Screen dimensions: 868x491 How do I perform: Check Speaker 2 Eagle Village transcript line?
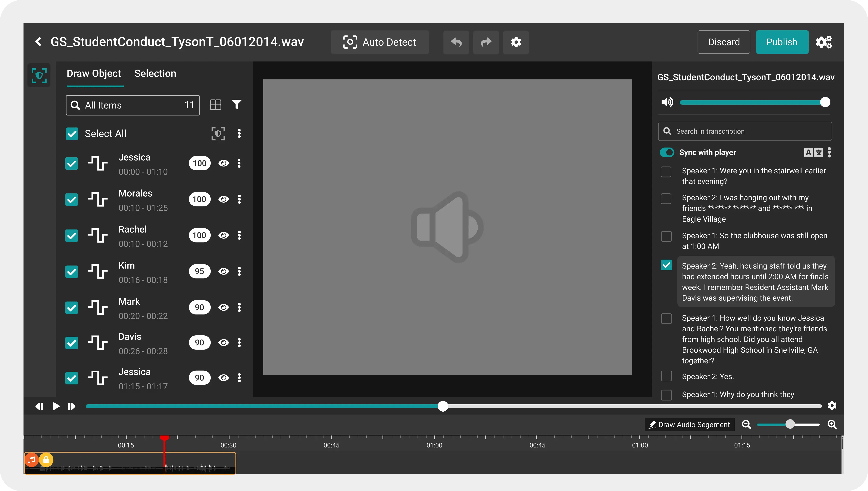pos(666,199)
